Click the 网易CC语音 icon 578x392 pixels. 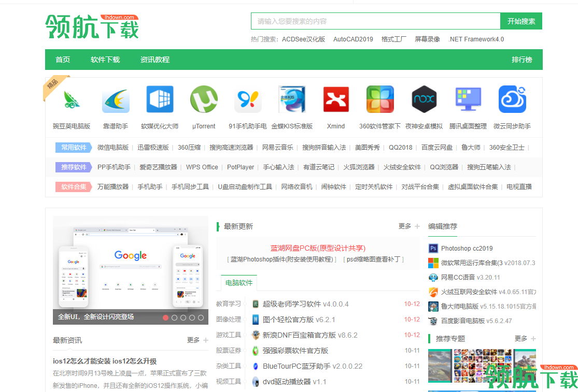click(433, 278)
